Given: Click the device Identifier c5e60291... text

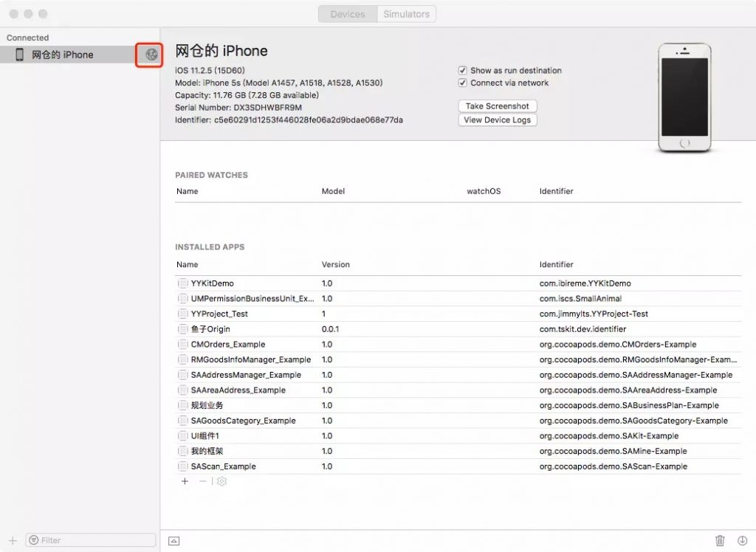Looking at the screenshot, I should [x=289, y=120].
